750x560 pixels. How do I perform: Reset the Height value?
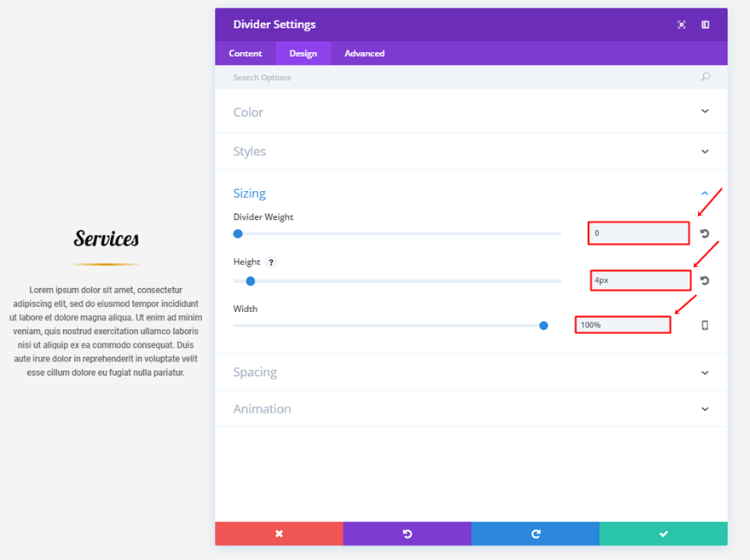[705, 280]
